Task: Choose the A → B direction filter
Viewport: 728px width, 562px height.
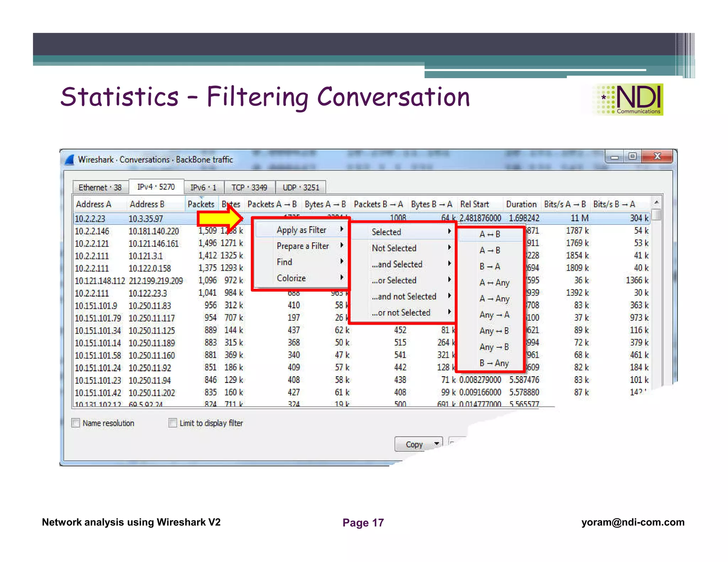Action: coord(490,250)
